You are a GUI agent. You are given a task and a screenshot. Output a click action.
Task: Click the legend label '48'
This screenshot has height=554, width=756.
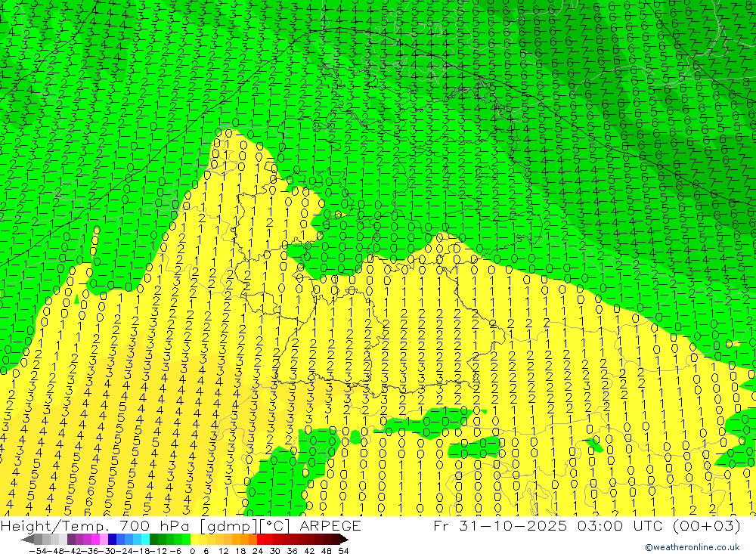coord(327,551)
